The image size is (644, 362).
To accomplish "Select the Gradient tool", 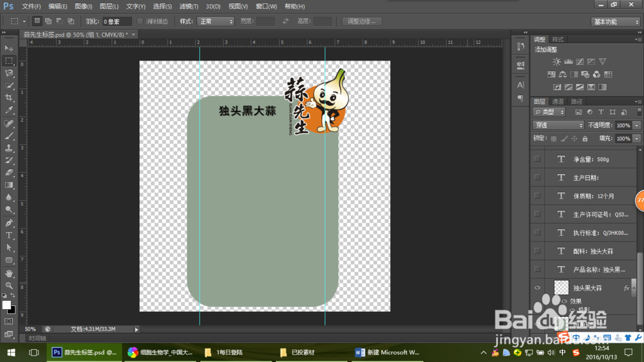I will tap(8, 186).
